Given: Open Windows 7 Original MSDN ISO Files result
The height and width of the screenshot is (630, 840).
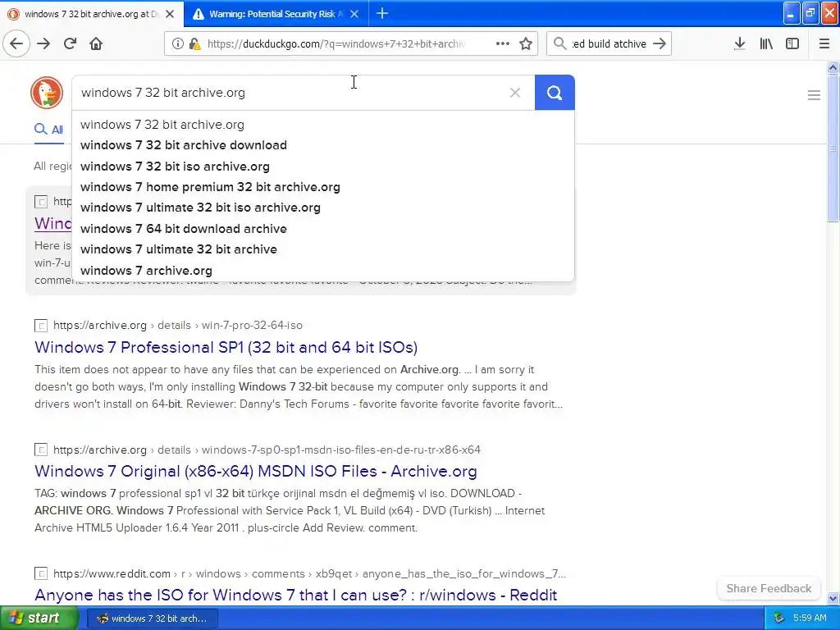Looking at the screenshot, I should (256, 471).
